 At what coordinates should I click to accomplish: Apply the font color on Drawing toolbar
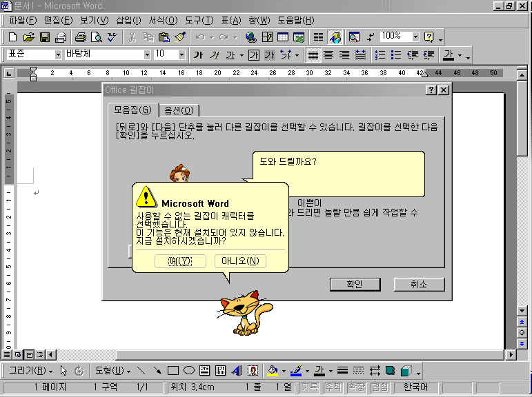pos(319,371)
